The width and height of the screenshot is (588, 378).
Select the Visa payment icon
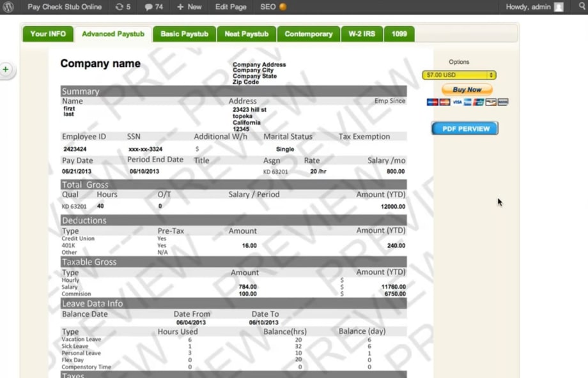(457, 102)
